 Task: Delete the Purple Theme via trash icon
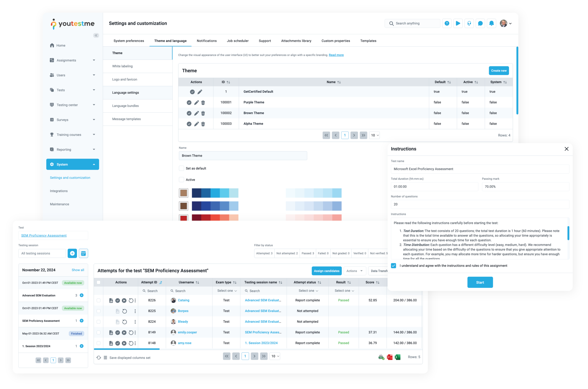(x=203, y=102)
